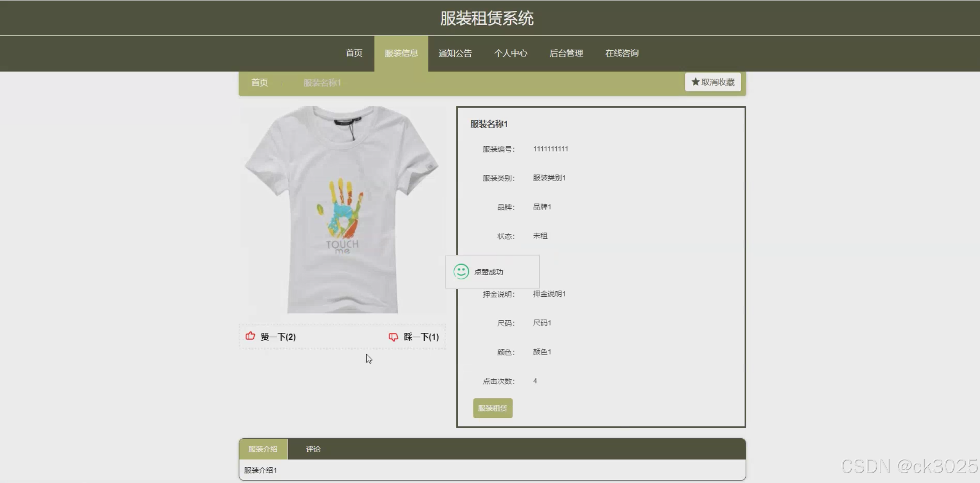This screenshot has height=483, width=980.
Task: Click the star icon on 取消收藏
Action: 695,82
